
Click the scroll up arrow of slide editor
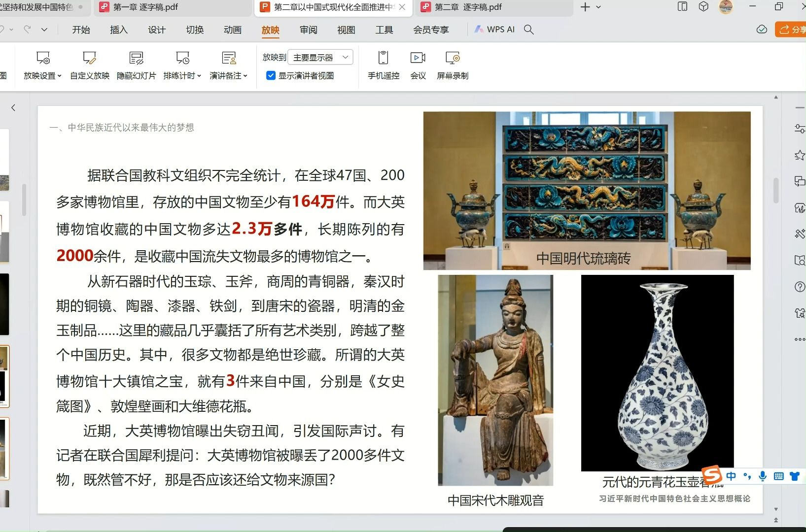click(x=776, y=97)
